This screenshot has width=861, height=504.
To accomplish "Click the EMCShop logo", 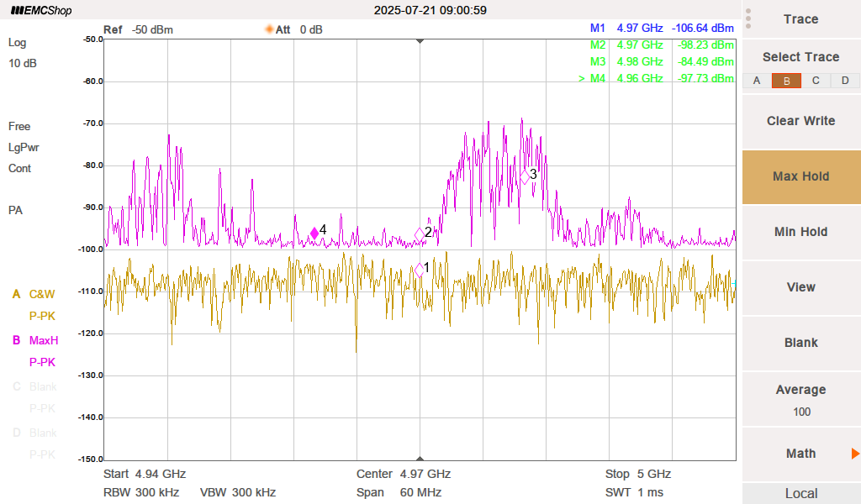I will [x=41, y=11].
